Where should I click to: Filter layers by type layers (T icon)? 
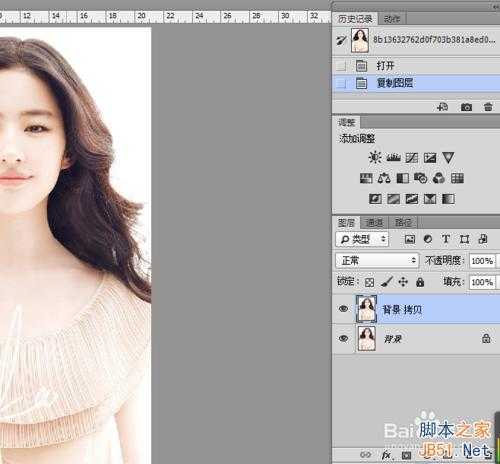click(446, 239)
